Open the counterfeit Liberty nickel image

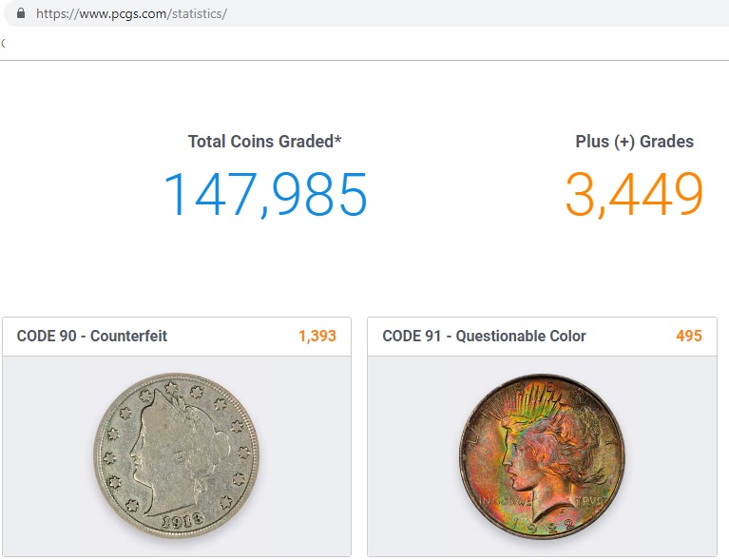click(177, 455)
